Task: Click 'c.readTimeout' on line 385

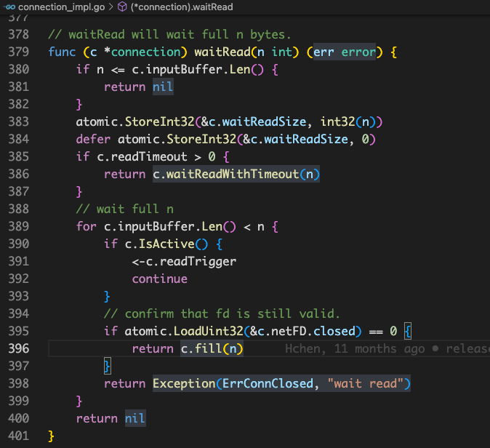Action: tap(142, 156)
